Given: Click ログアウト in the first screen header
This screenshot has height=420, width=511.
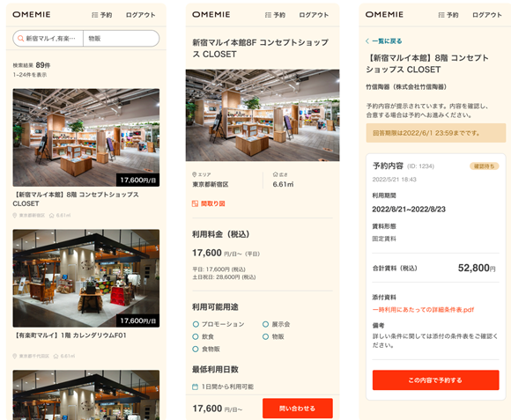Looking at the screenshot, I should (x=140, y=15).
